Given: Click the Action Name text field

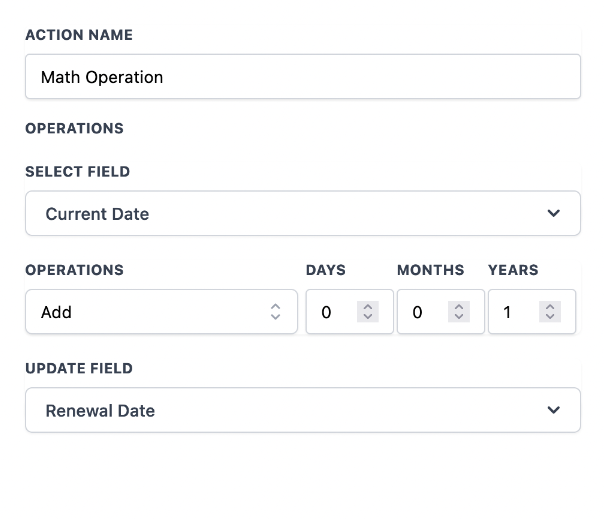Looking at the screenshot, I should pyautogui.click(x=302, y=77).
